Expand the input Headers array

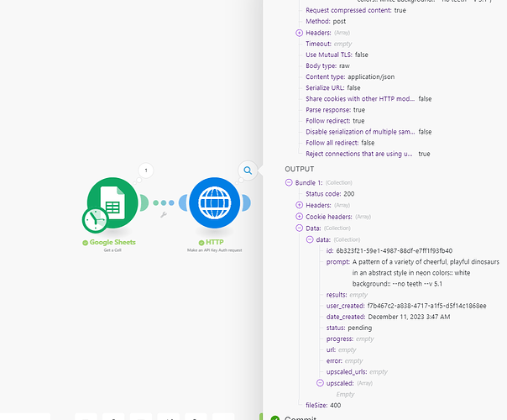300,33
